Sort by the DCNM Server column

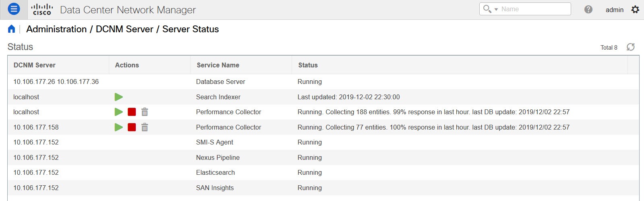(35, 65)
